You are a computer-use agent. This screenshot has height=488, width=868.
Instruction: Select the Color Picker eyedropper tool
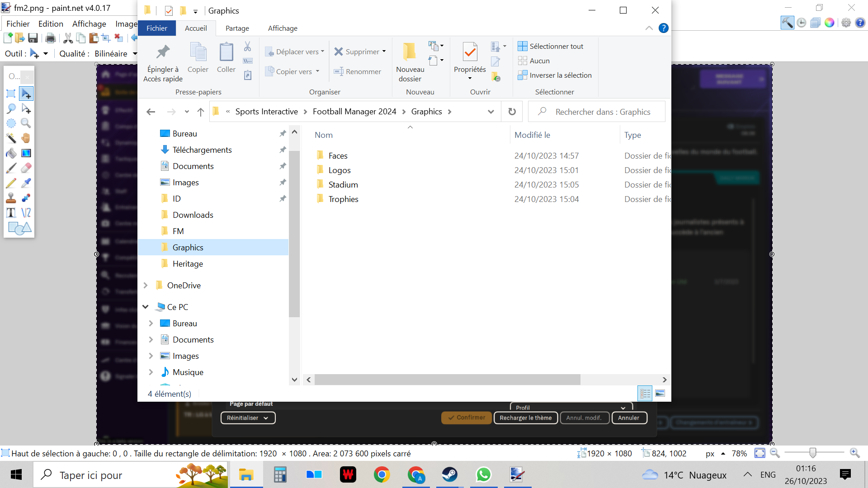click(x=26, y=183)
